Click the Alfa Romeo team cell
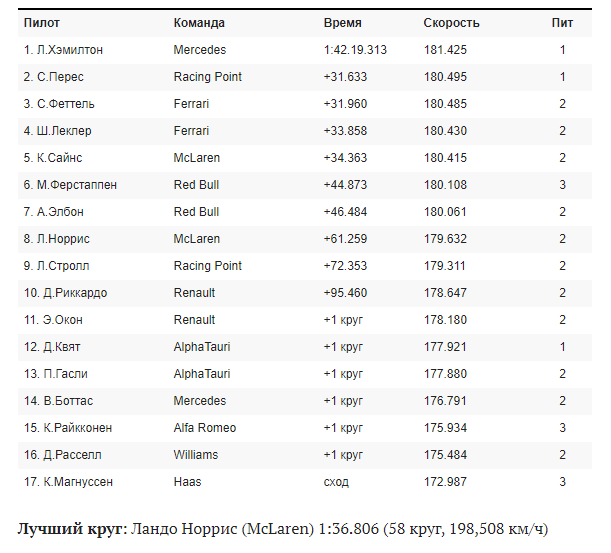The width and height of the screenshot is (611, 553). (x=205, y=428)
